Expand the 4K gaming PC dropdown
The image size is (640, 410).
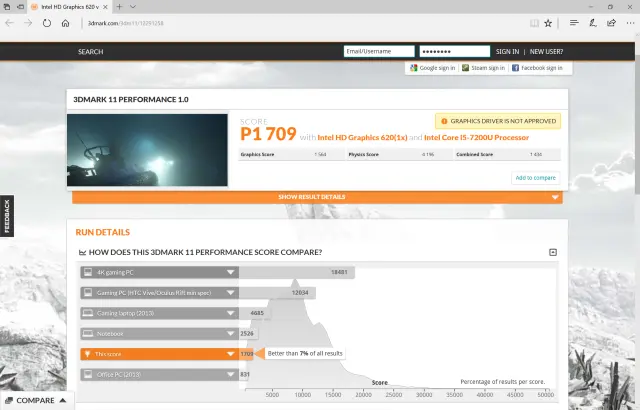pyautogui.click(x=231, y=272)
